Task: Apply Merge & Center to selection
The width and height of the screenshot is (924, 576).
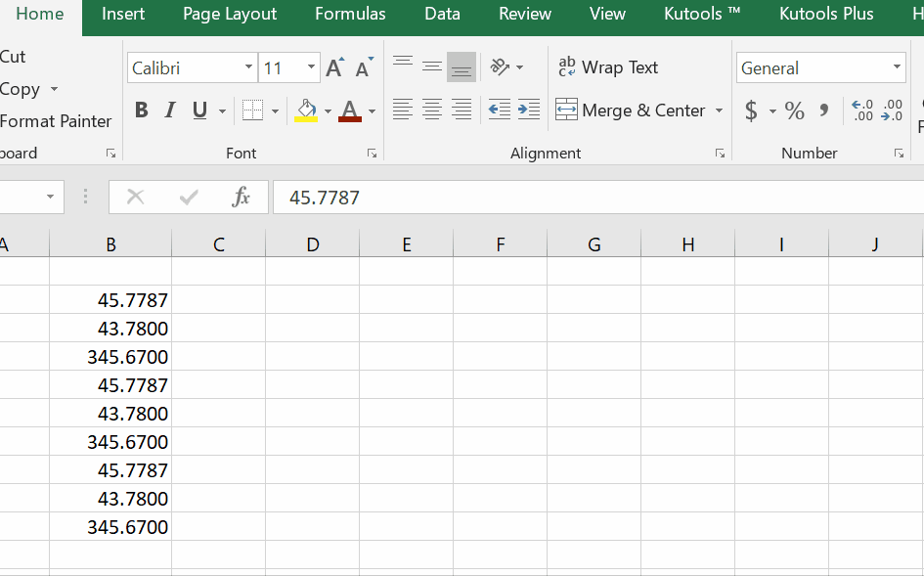Action: [x=631, y=110]
